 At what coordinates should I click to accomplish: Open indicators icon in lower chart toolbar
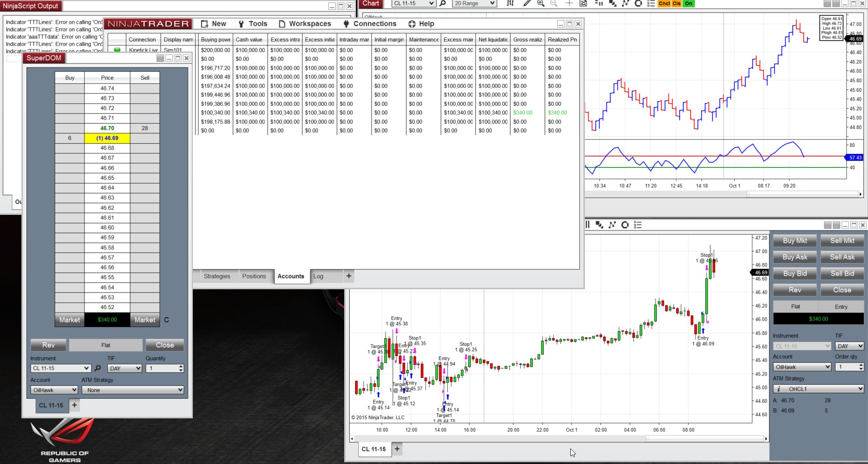[x=612, y=225]
